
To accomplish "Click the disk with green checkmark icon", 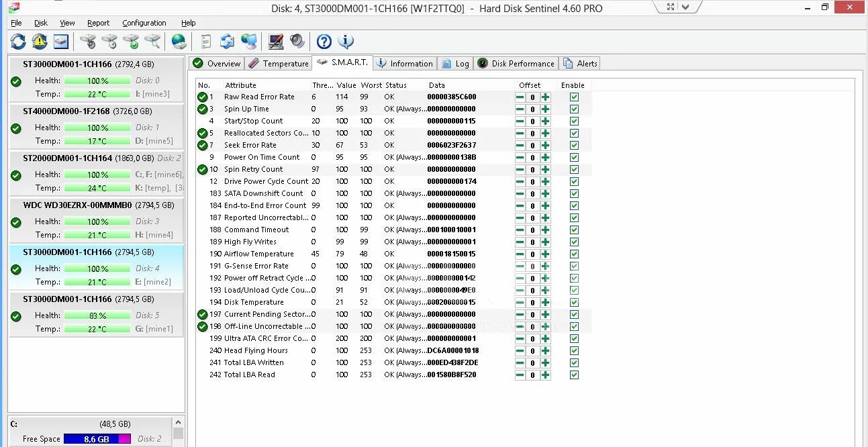I will (131, 42).
